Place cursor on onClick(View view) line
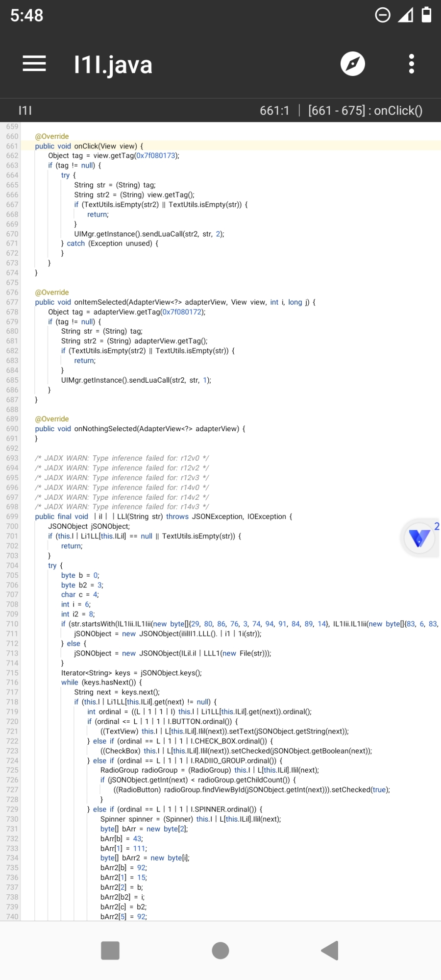Screen dimensions: 441x980 click(x=89, y=146)
